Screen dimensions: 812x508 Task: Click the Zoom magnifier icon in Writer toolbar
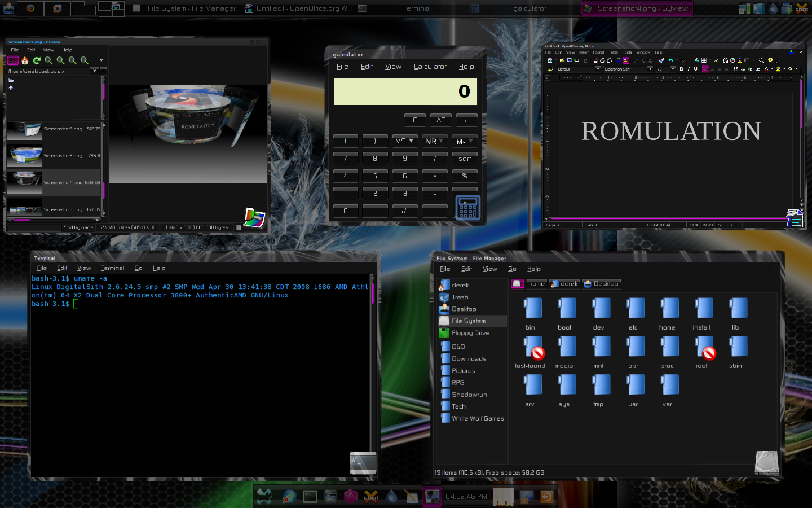(x=761, y=60)
